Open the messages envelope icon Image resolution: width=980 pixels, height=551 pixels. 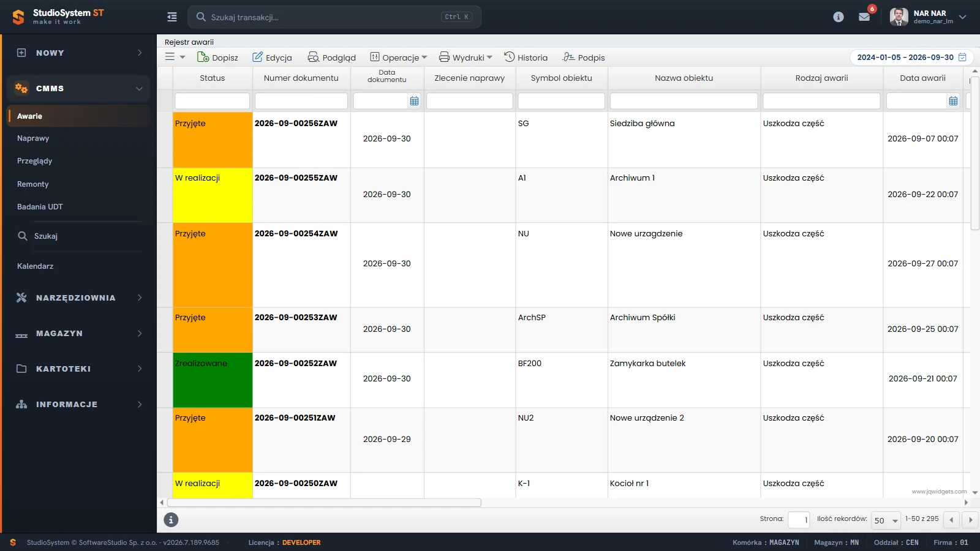(x=864, y=17)
